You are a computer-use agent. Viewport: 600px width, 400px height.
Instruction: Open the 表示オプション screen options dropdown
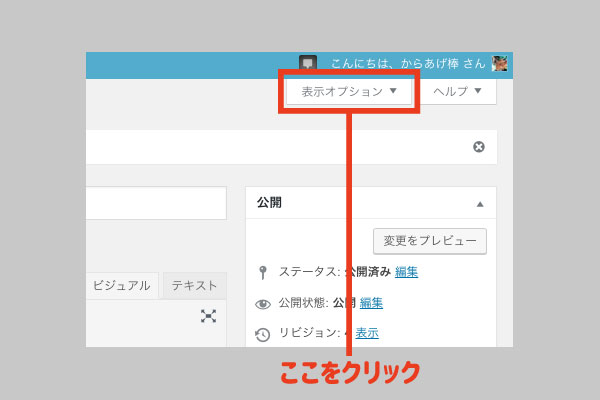(349, 91)
